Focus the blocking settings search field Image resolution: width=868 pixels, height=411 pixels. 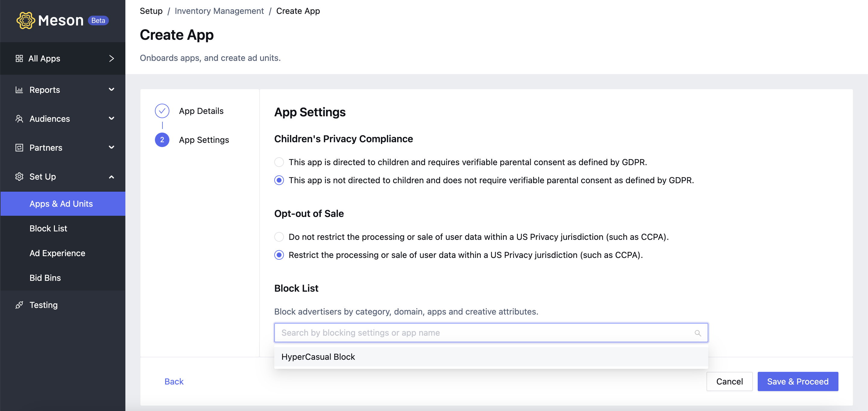491,333
